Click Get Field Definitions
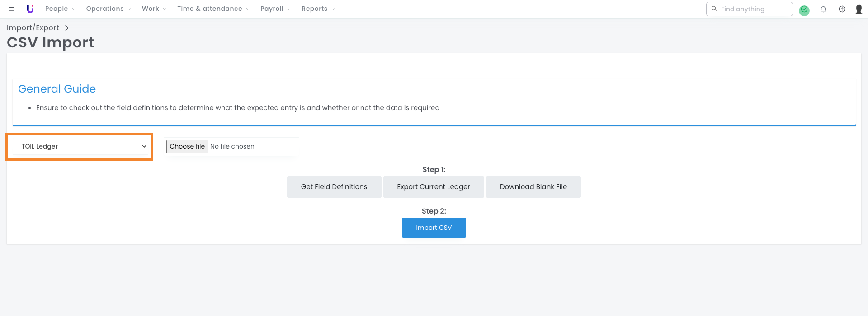Image resolution: width=868 pixels, height=316 pixels. [x=334, y=187]
